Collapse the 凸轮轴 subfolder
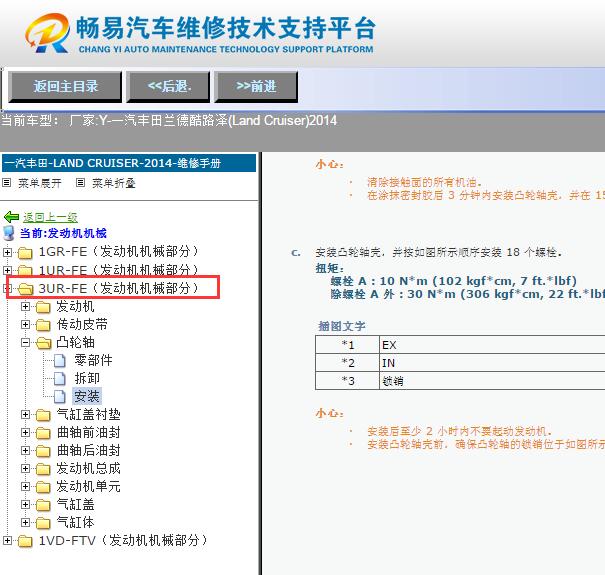This screenshot has height=575, width=605. point(25,342)
